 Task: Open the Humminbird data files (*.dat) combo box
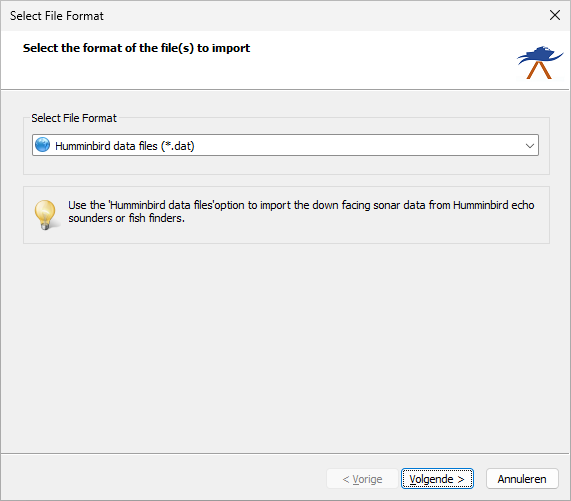click(285, 145)
